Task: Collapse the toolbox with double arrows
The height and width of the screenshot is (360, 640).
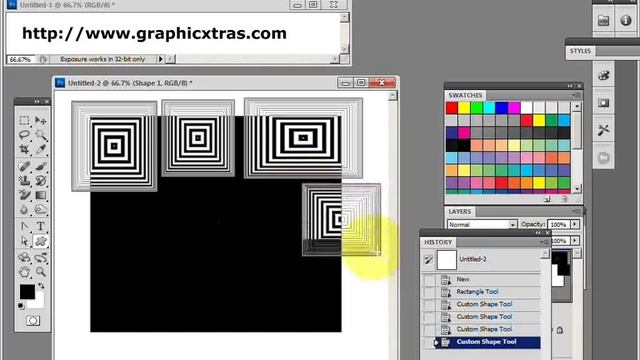Action: (37, 101)
